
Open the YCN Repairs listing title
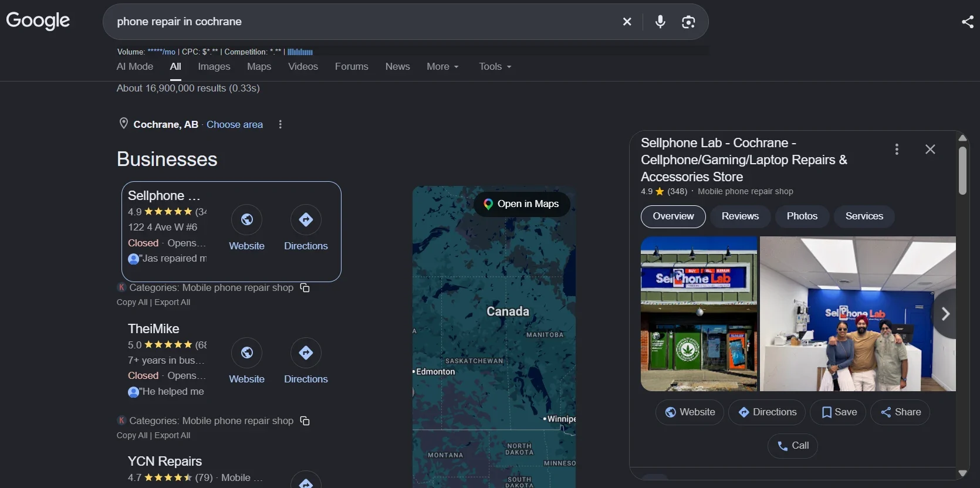(165, 462)
